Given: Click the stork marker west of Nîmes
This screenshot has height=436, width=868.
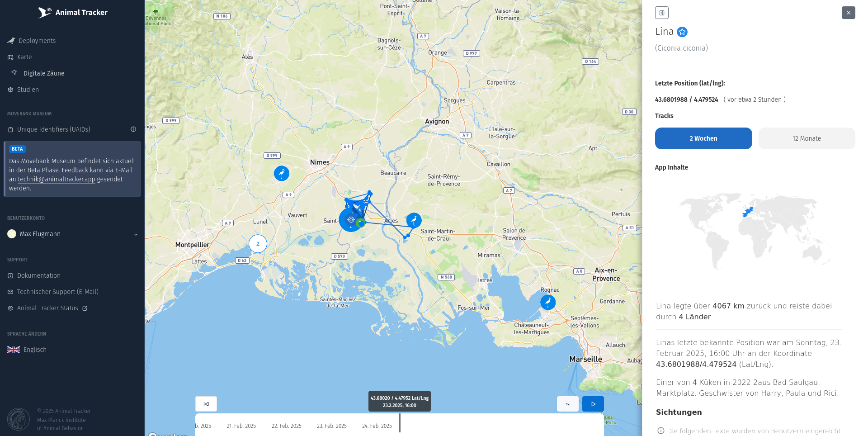Looking at the screenshot, I should coord(282,173).
